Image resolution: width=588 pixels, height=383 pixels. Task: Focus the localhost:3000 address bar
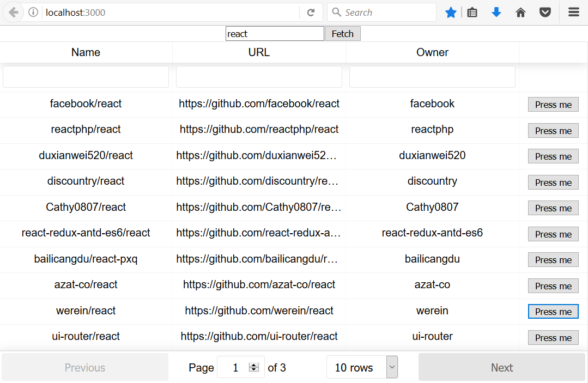point(171,13)
